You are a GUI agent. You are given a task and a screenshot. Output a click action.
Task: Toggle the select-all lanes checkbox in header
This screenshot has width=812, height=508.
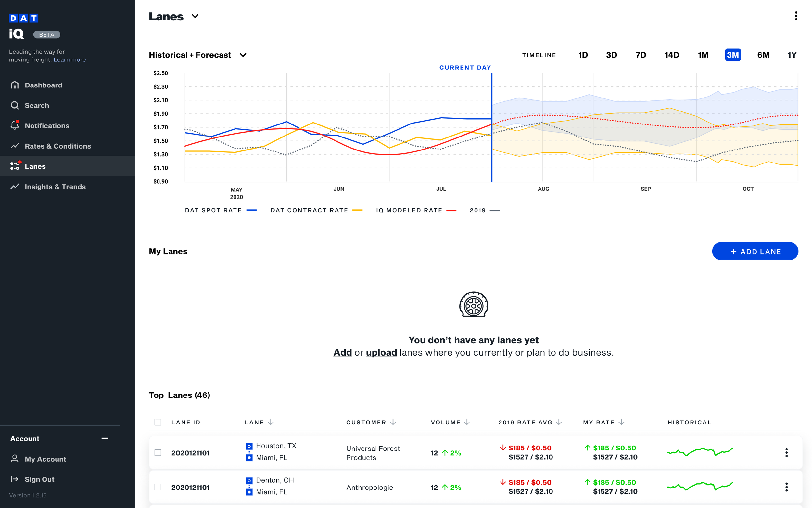[x=158, y=422]
